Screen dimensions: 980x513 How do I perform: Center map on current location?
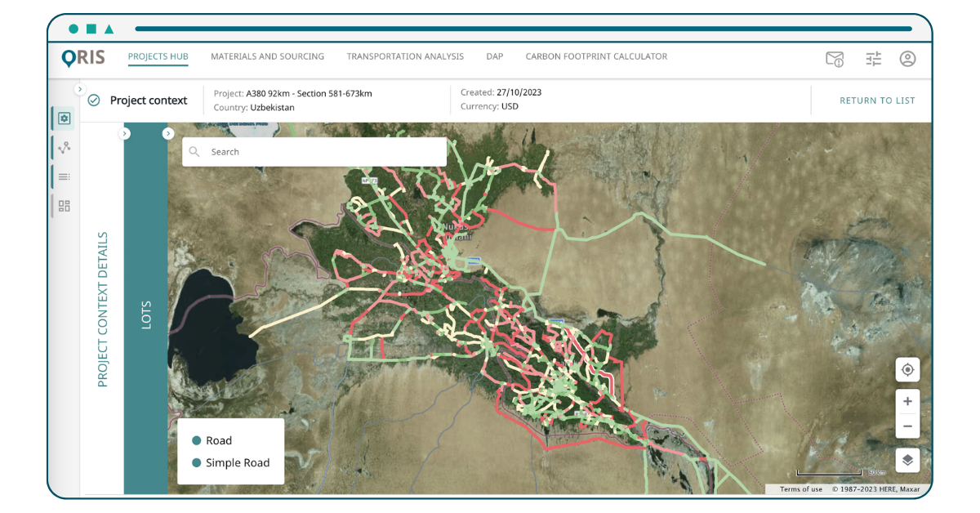point(907,370)
